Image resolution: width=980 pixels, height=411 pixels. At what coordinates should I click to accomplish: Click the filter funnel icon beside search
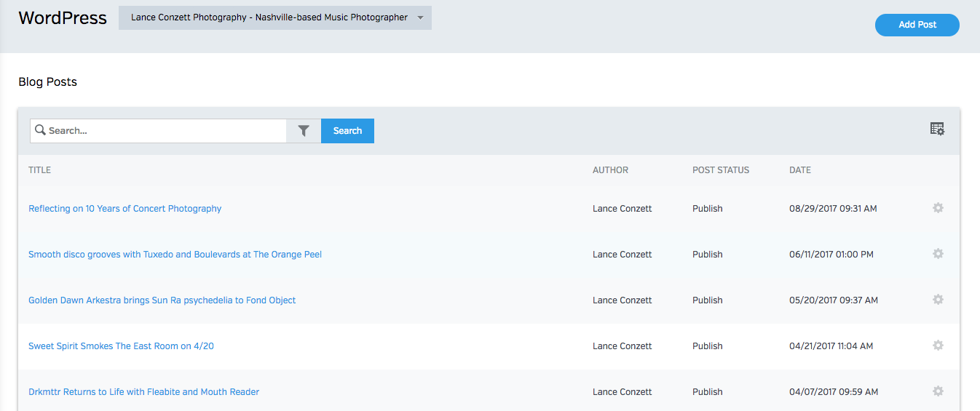[x=304, y=131]
